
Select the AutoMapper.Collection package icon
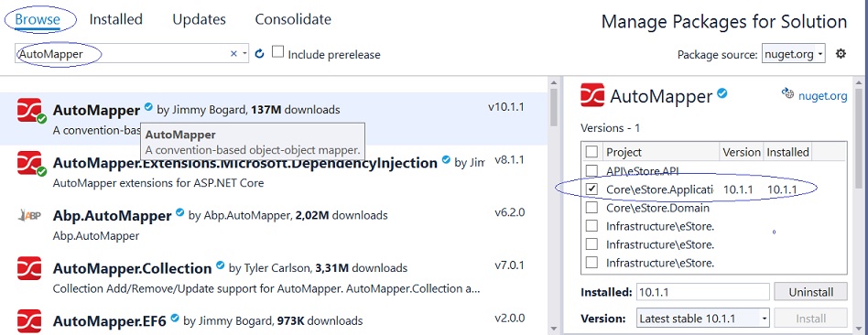pos(29,268)
